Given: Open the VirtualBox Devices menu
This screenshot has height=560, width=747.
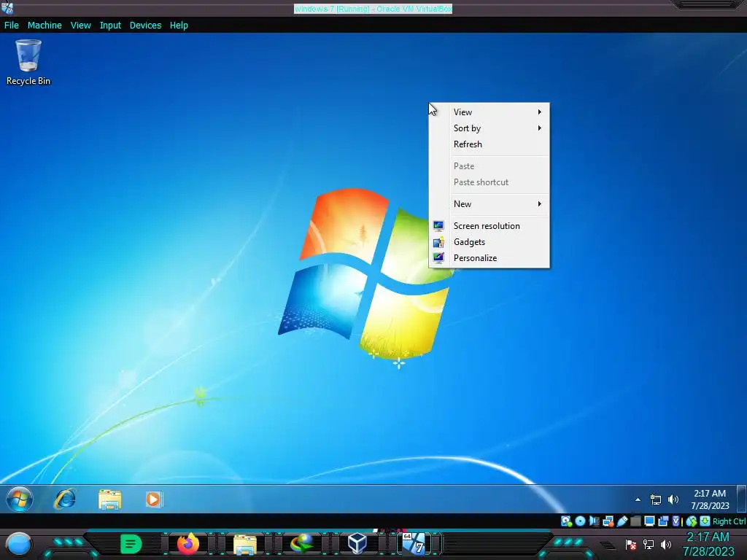Looking at the screenshot, I should [x=145, y=26].
